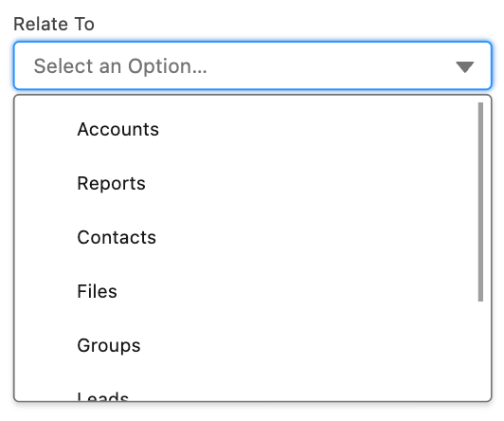Open the Select an Option combobox
Screen dimensions: 504x421
click(x=252, y=65)
